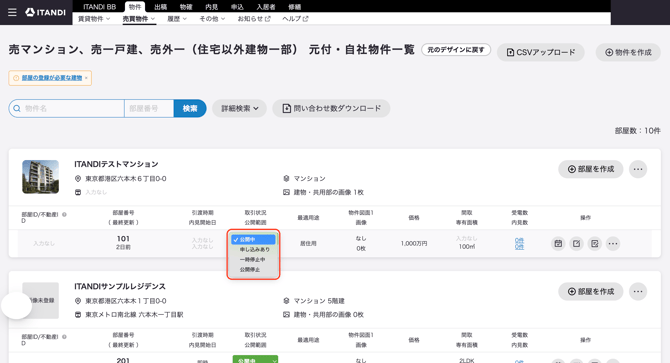Open the calendar icon for room 101
The width and height of the screenshot is (670, 363).
click(558, 243)
